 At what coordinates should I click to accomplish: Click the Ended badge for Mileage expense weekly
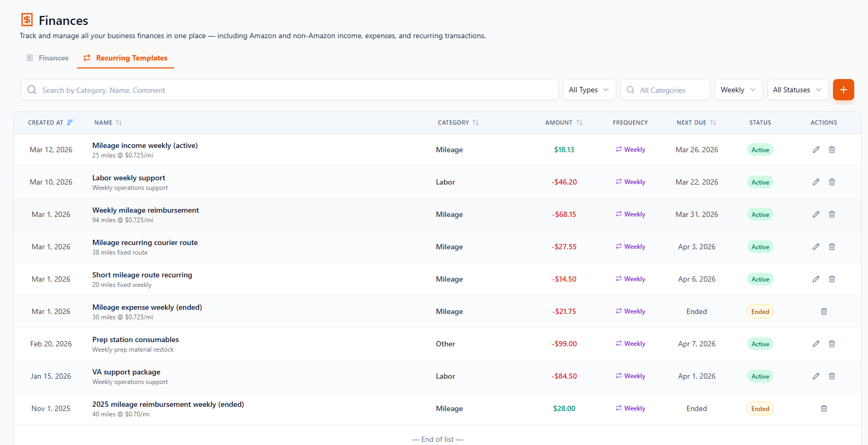point(760,311)
